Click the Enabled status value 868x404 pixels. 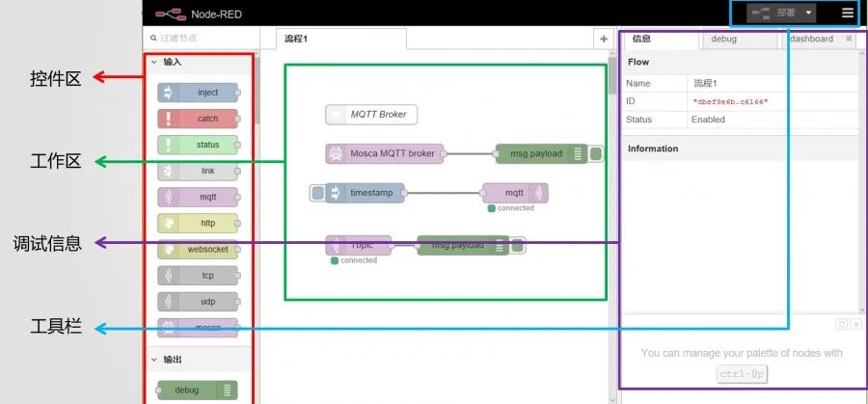708,120
